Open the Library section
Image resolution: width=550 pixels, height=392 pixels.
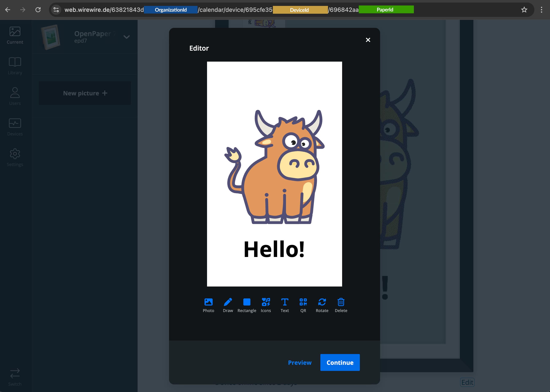tap(15, 66)
